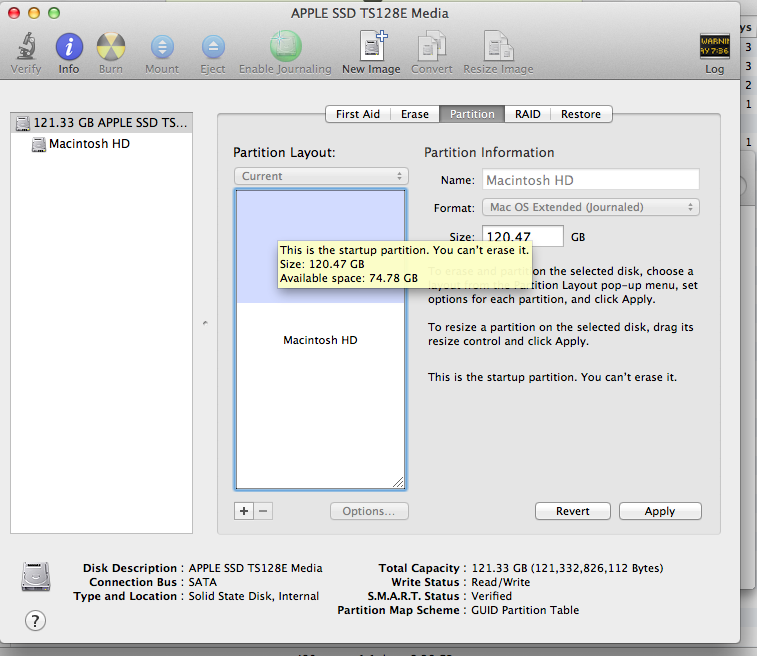Select Macintosh HD partition in layout map
Screen dimensions: 757x656
[321, 340]
